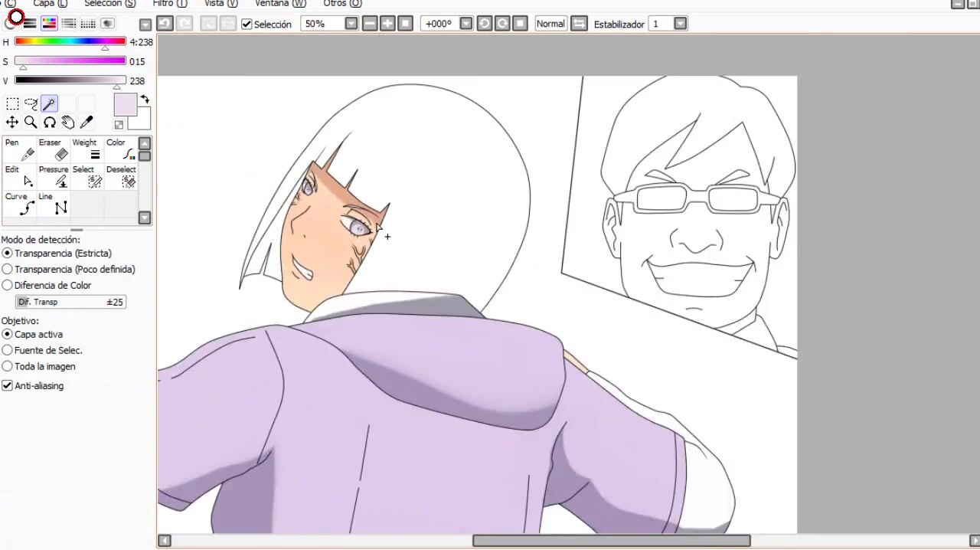Choose the linework Eraser tool
Image resolution: width=980 pixels, height=550 pixels.
(x=54, y=149)
